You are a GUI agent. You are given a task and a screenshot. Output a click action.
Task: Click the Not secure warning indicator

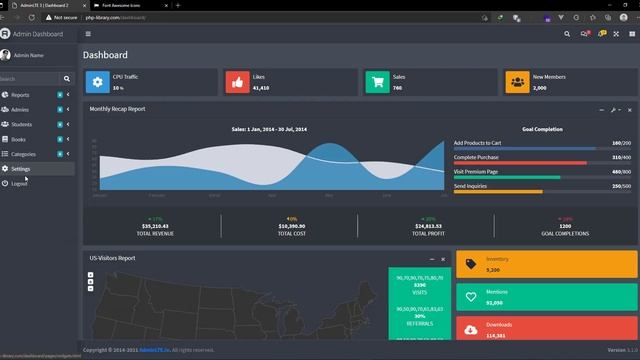click(x=61, y=18)
